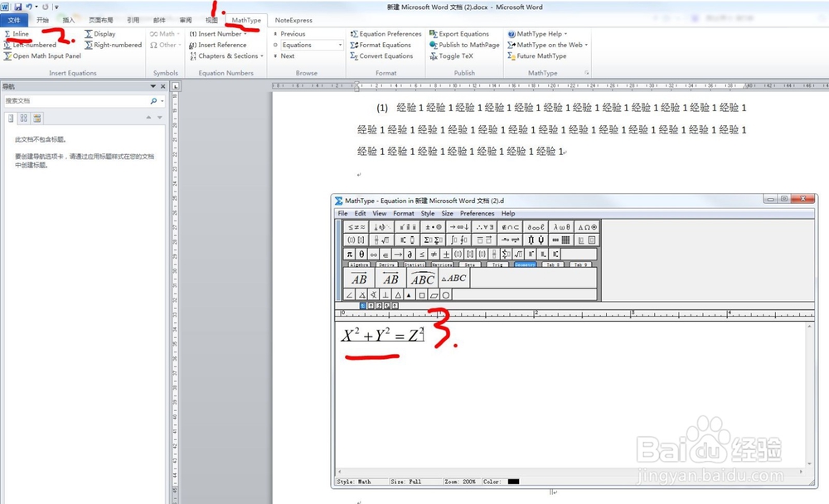Image resolution: width=829 pixels, height=504 pixels.
Task: Insert the pi symbol in MathType
Action: (x=350, y=254)
